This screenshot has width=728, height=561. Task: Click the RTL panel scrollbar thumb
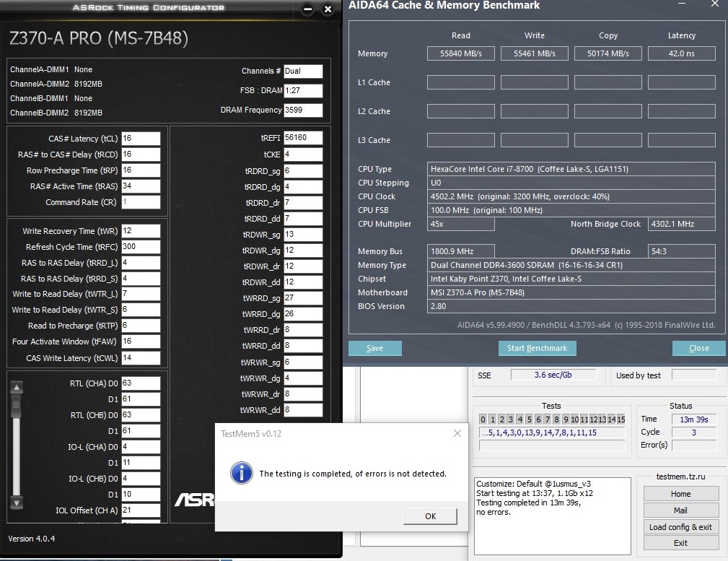[x=17, y=406]
